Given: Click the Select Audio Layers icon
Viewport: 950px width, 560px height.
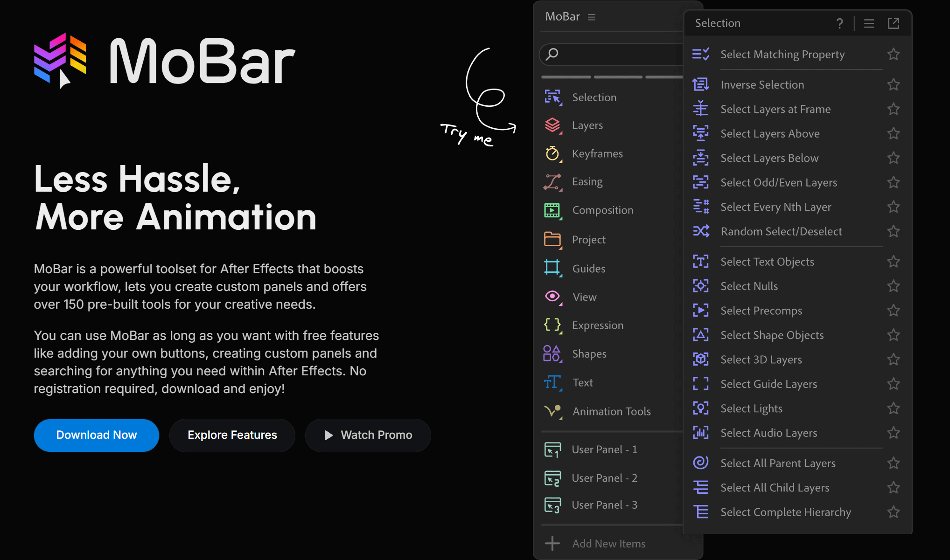Looking at the screenshot, I should 700,432.
